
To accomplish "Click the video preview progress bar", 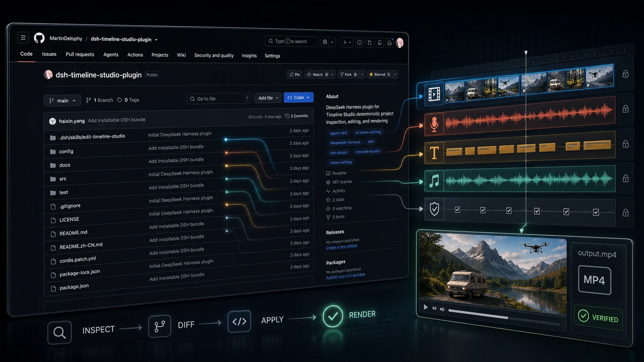I will (504, 317).
